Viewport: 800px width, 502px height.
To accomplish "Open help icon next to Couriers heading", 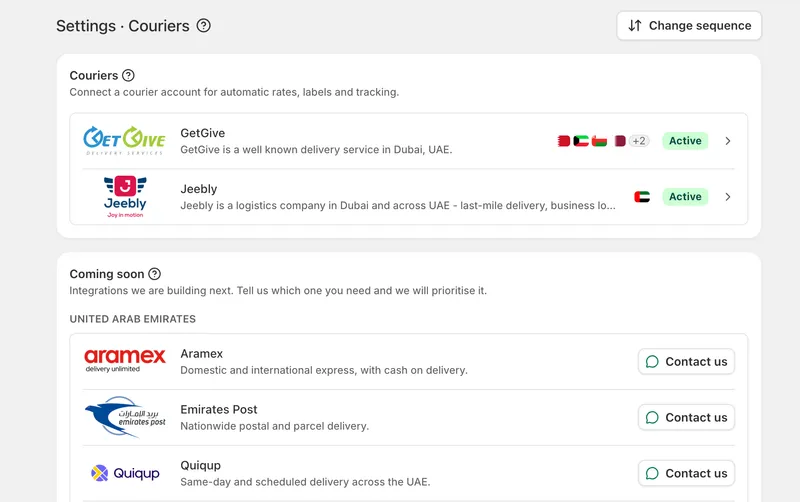I will click(129, 76).
